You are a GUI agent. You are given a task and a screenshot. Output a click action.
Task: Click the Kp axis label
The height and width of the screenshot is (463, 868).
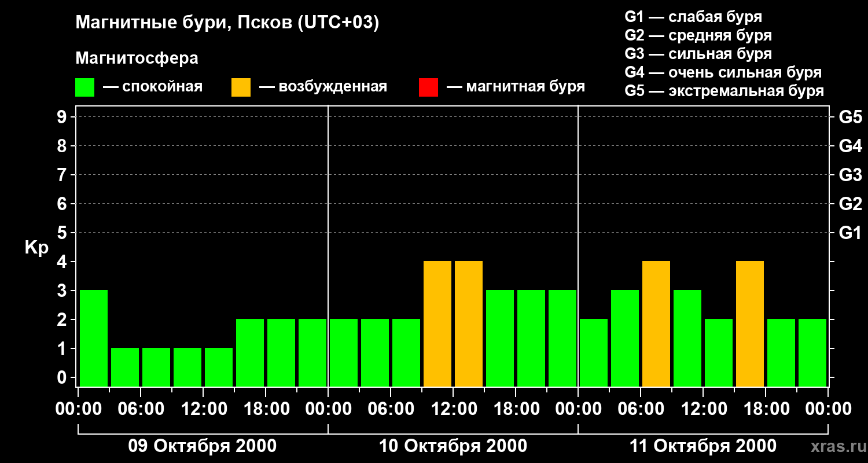pyautogui.click(x=36, y=248)
